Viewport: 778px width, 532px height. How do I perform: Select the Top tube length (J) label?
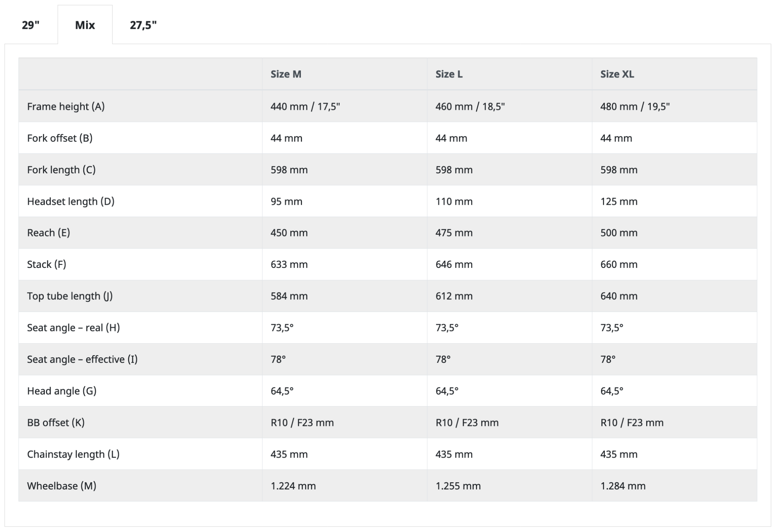(70, 296)
